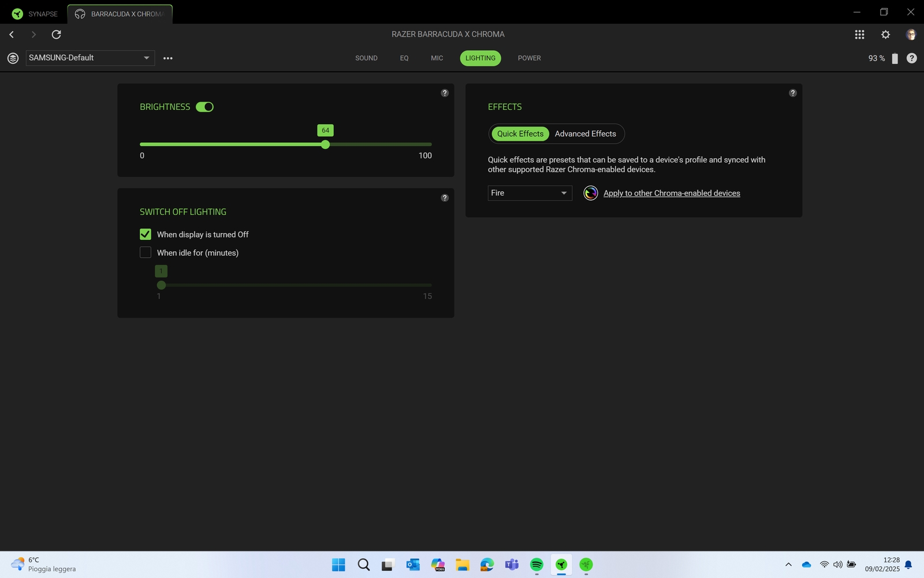
Task: Open Spotify from the taskbar
Action: pyautogui.click(x=536, y=565)
